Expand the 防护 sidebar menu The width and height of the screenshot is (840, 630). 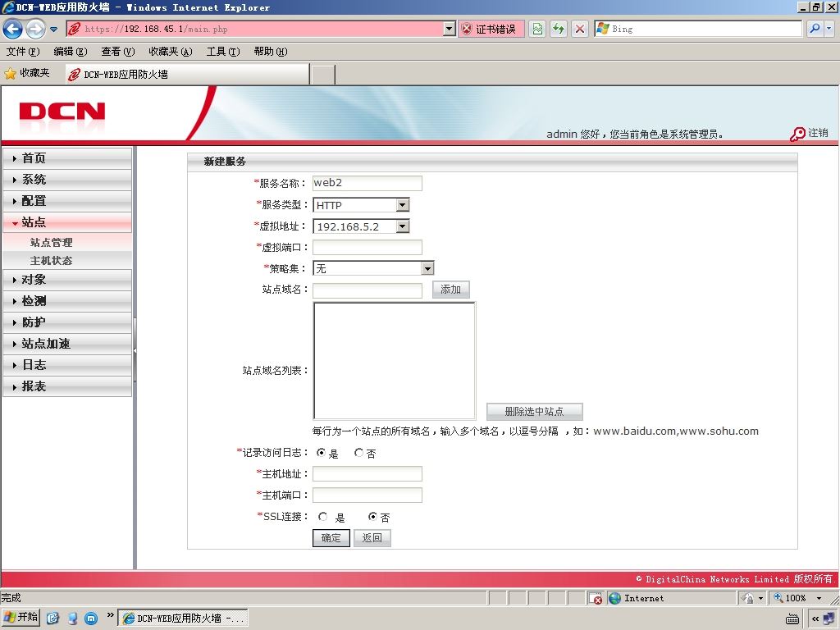point(67,322)
